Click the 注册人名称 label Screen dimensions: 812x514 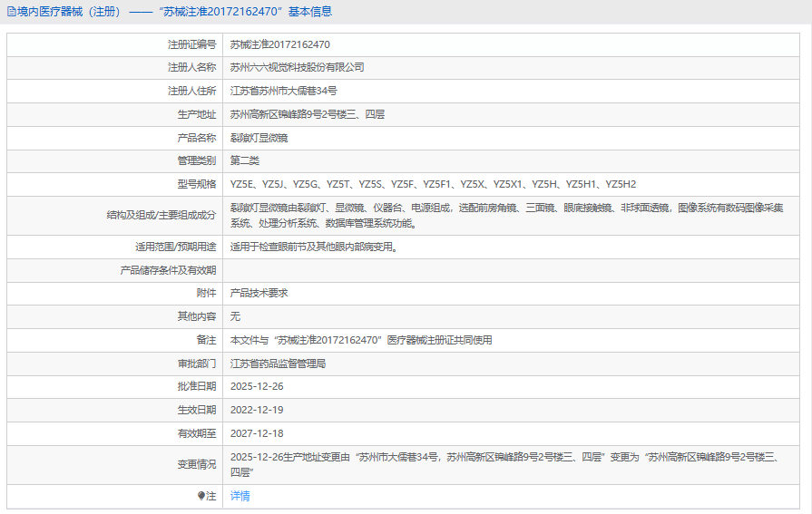(x=191, y=67)
